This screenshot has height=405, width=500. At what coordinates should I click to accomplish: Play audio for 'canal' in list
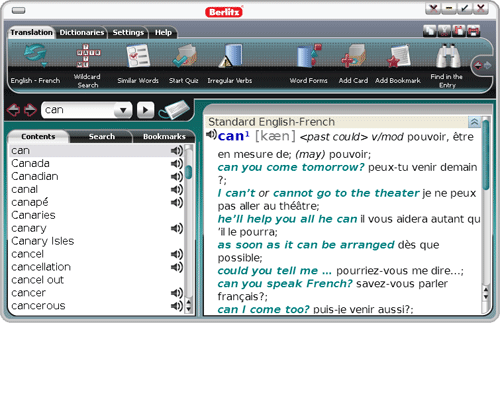point(177,189)
